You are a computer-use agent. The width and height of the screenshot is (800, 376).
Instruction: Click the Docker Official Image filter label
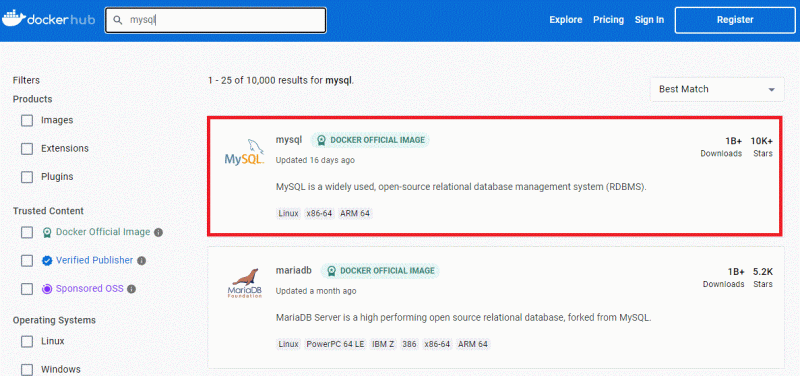103,232
